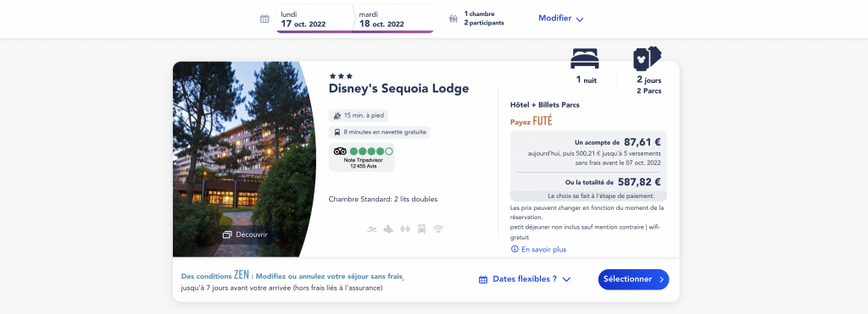Screen dimensions: 868x314
Task: Click the calendar icon beside the dates
Action: [264, 19]
